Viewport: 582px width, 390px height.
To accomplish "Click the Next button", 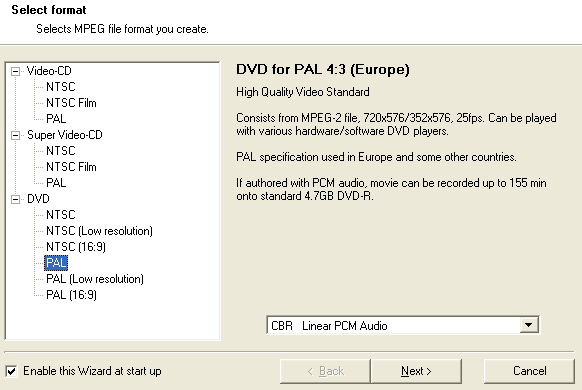I will coord(416,371).
